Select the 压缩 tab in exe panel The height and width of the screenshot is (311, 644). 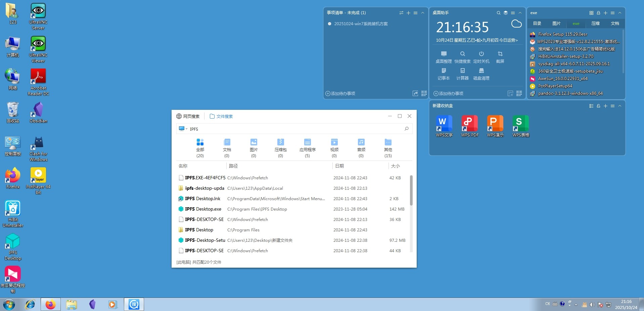pos(595,24)
